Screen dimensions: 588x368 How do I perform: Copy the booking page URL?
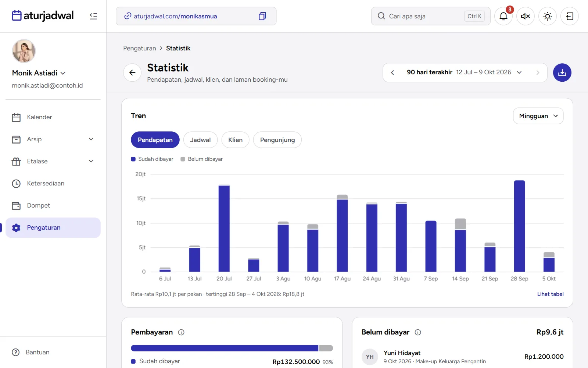coord(262,16)
